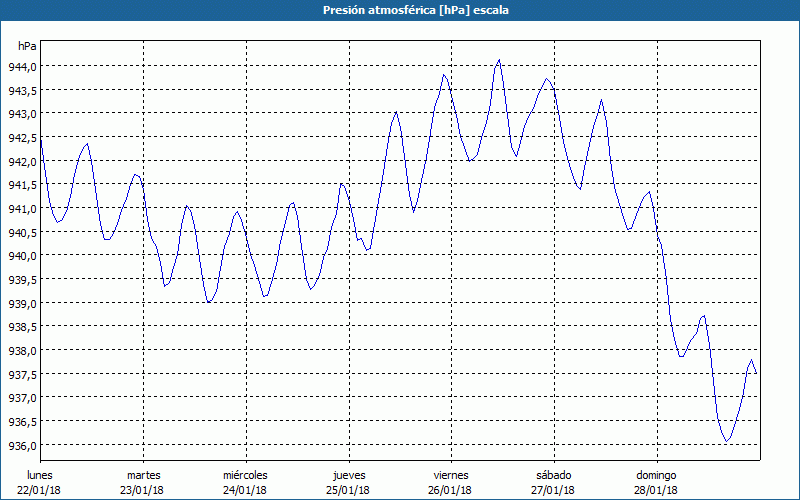Click the chart title "Presión atmosférica [hPa] escala"
The height and width of the screenshot is (500, 800).
click(x=400, y=10)
